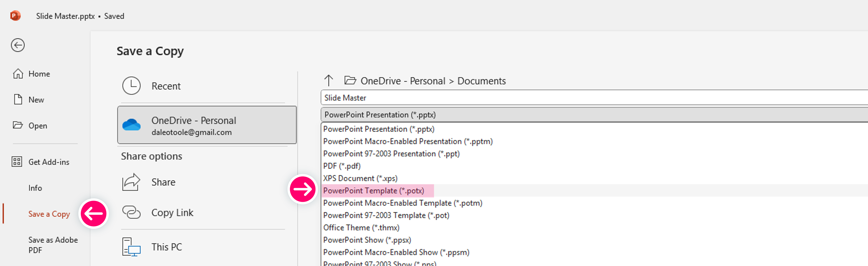Click the Slide Master.pptx title text

[x=65, y=16]
